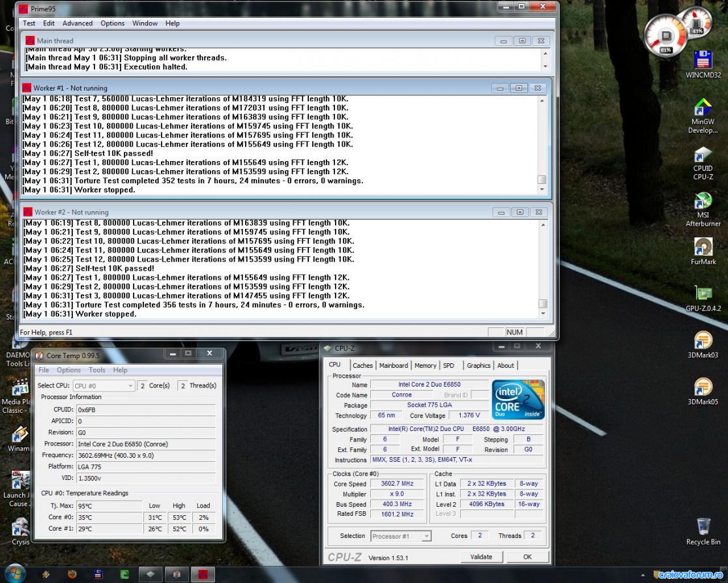Click the large CPU usage meter gadget
This screenshot has width=728, height=583.
point(666,37)
